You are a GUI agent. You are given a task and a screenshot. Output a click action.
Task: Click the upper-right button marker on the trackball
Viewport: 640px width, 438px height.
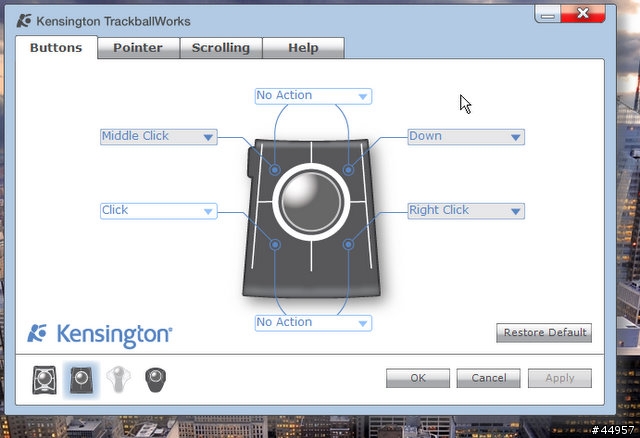(x=348, y=169)
